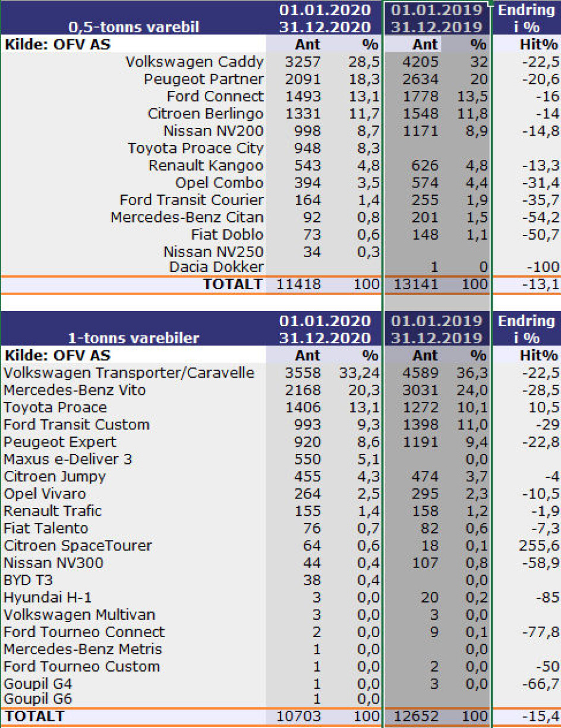Click the Maxus e-Deliver 3 row label

coord(68,459)
